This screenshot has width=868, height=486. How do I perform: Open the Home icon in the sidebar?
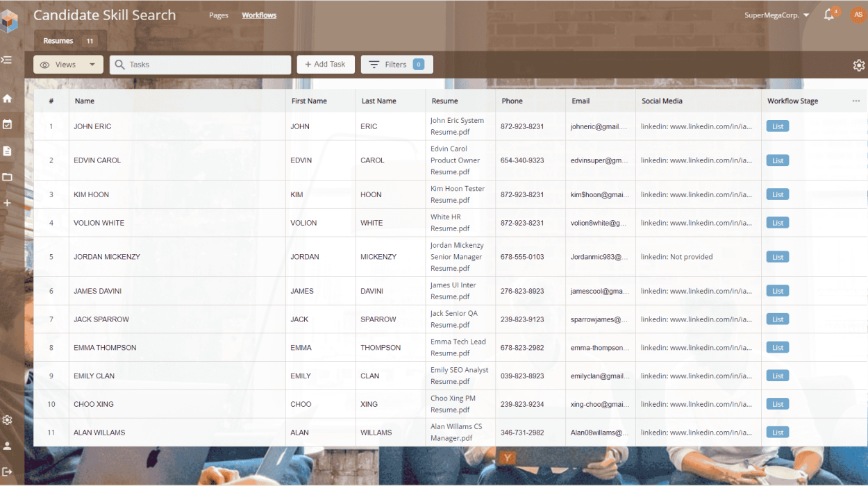click(7, 99)
